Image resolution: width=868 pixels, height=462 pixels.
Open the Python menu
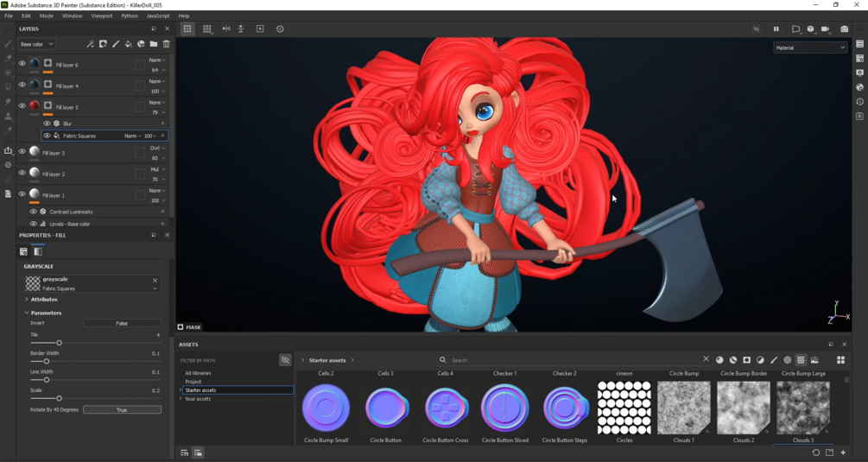(130, 16)
